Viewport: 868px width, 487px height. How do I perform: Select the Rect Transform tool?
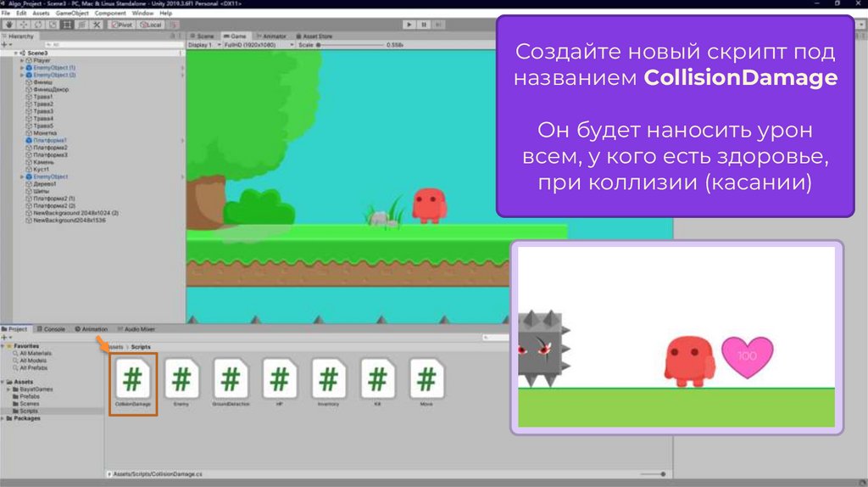pyautogui.click(x=67, y=25)
